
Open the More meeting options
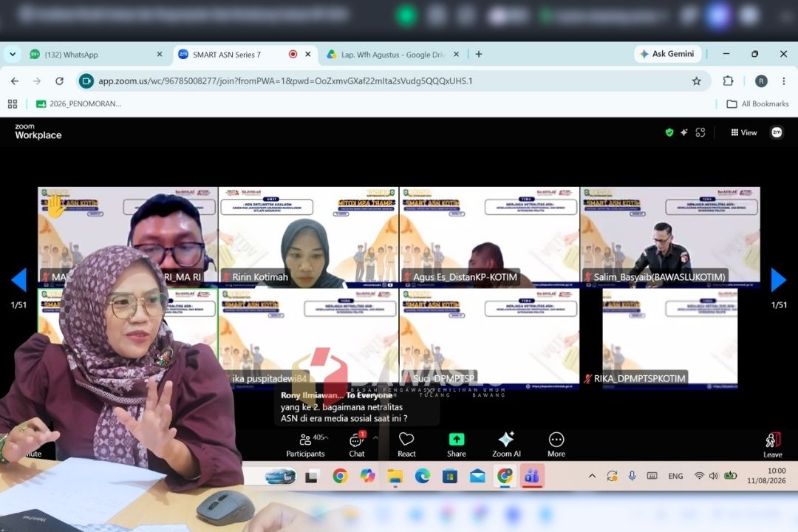click(556, 445)
